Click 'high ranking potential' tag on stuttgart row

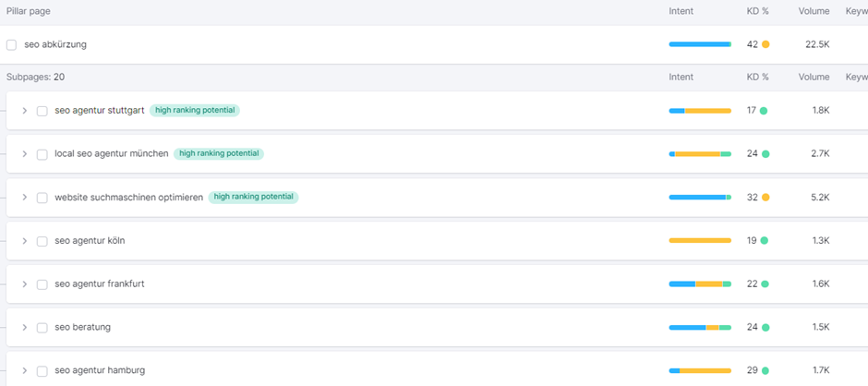click(195, 111)
